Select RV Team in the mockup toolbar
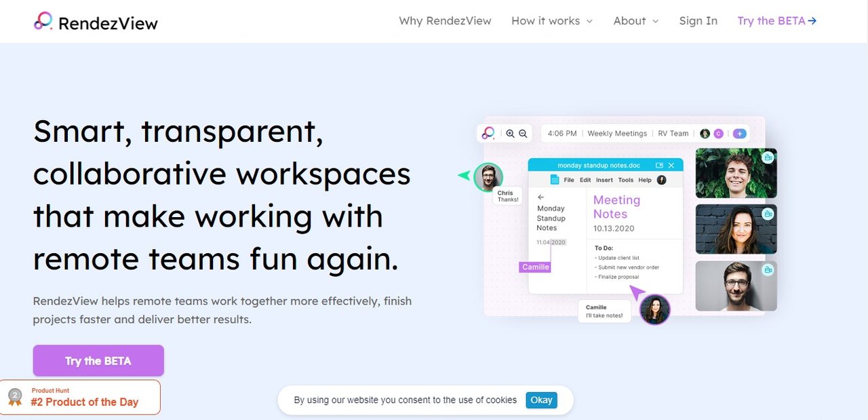The height and width of the screenshot is (420, 868). (673, 134)
